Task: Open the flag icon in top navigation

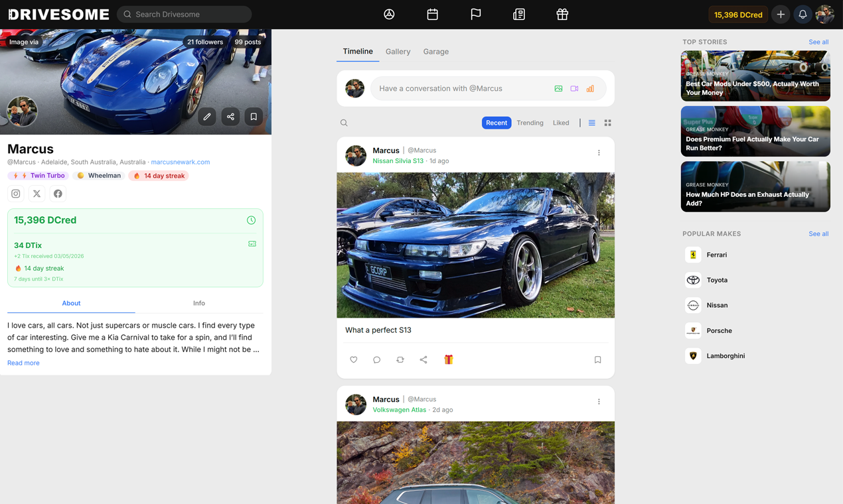Action: point(476,15)
